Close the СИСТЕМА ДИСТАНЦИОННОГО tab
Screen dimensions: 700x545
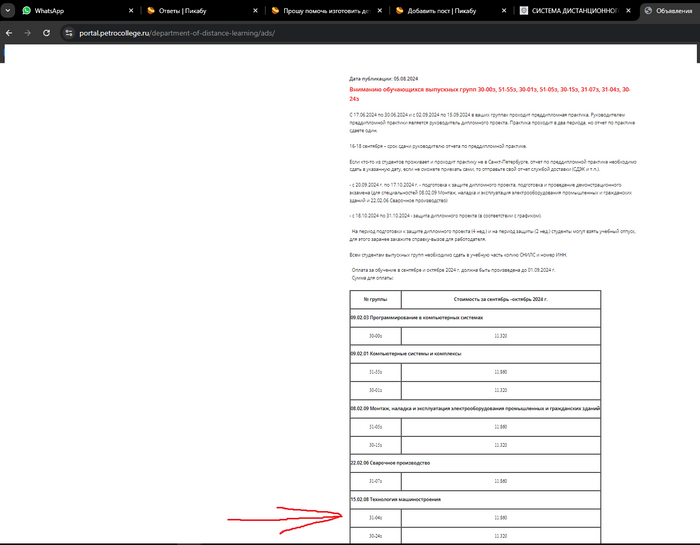[x=628, y=11]
